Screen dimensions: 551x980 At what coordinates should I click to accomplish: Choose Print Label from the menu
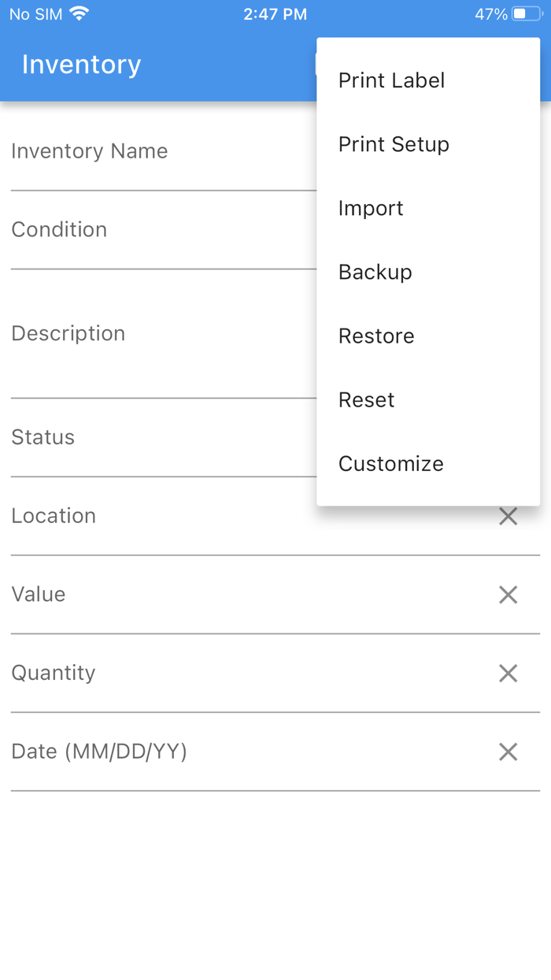(x=391, y=80)
